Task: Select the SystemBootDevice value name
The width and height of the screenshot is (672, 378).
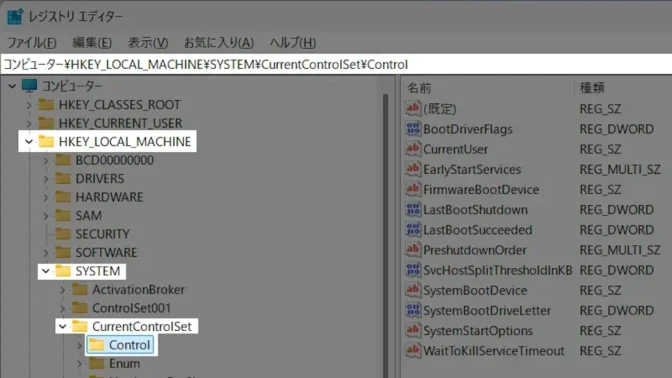Action: 475,291
